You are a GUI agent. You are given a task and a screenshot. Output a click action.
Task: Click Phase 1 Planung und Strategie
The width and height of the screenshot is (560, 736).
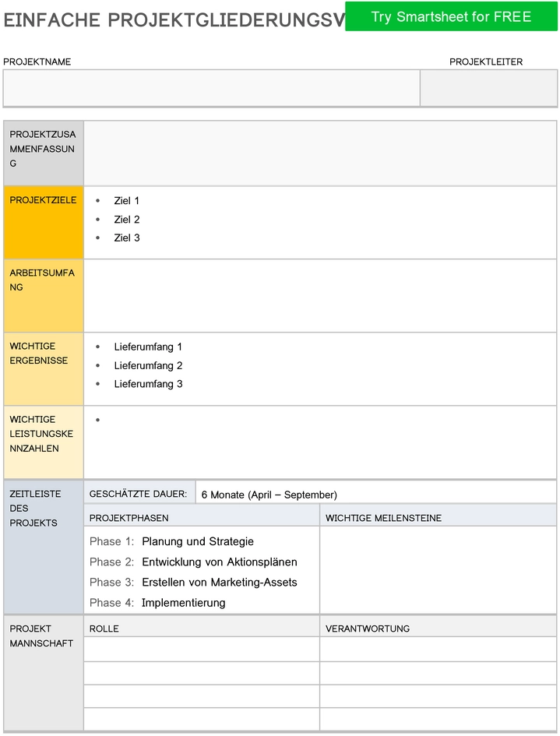click(171, 541)
